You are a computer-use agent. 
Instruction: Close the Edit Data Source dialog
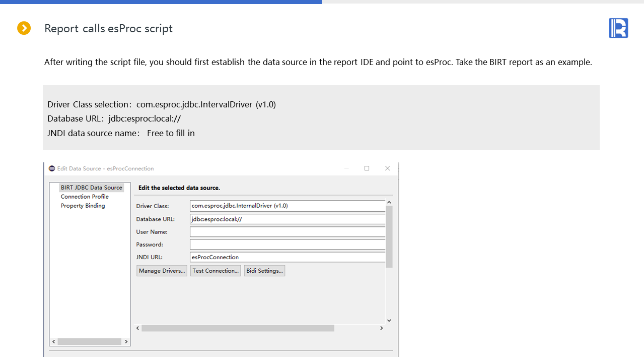[x=387, y=168]
